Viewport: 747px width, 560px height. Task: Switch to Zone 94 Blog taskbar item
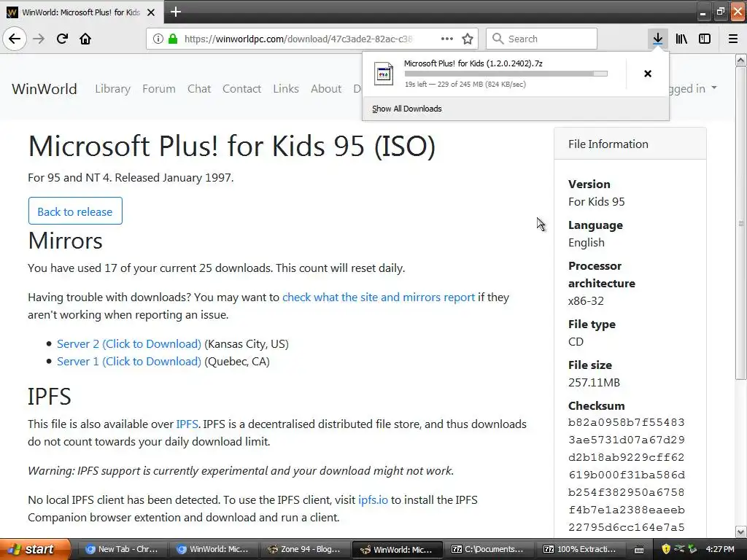[x=304, y=550]
